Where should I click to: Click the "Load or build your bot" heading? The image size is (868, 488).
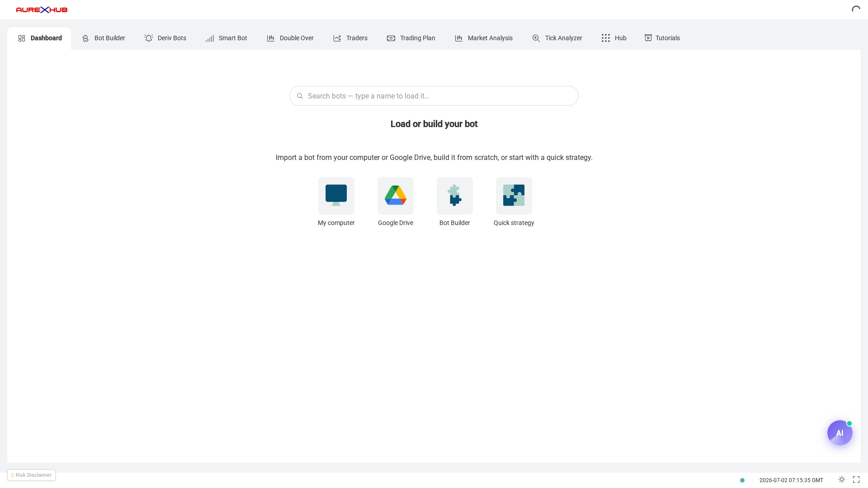434,124
